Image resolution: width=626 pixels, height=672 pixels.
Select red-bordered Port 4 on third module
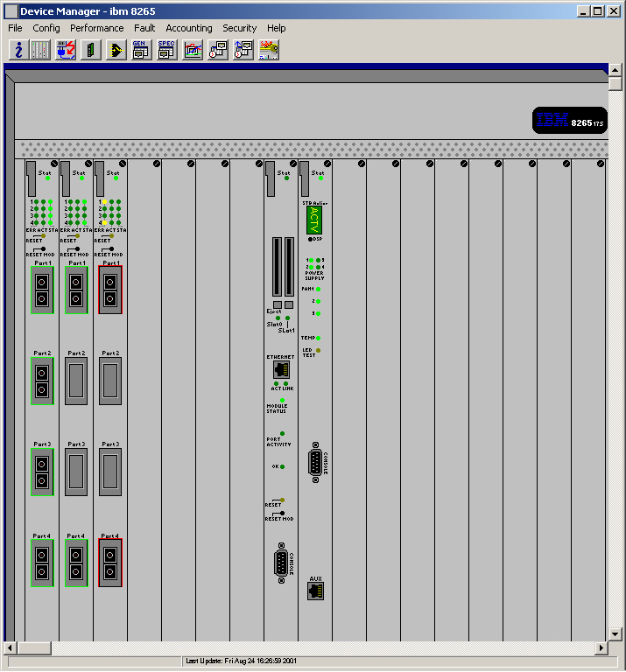pyautogui.click(x=110, y=562)
